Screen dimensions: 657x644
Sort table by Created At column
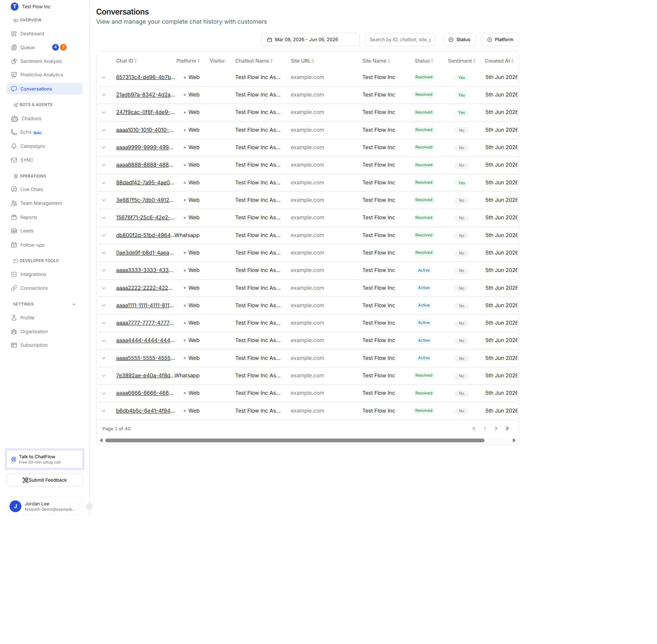pyautogui.click(x=500, y=61)
